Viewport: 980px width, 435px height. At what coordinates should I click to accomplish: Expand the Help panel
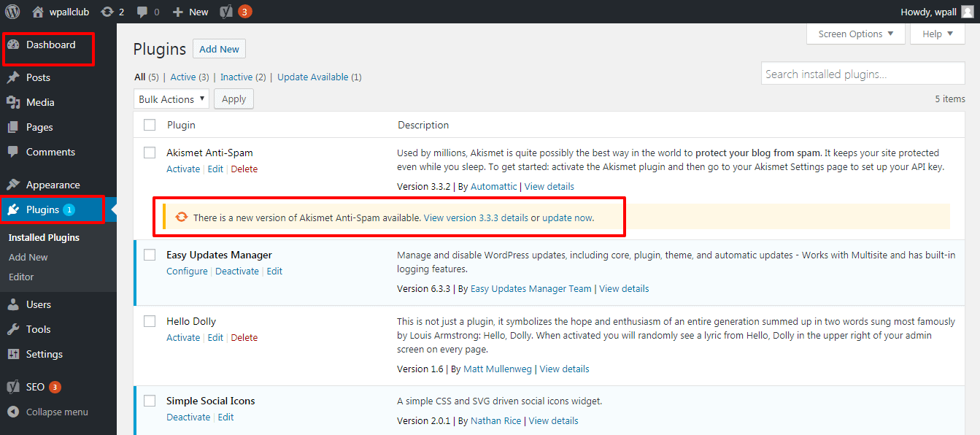[938, 34]
